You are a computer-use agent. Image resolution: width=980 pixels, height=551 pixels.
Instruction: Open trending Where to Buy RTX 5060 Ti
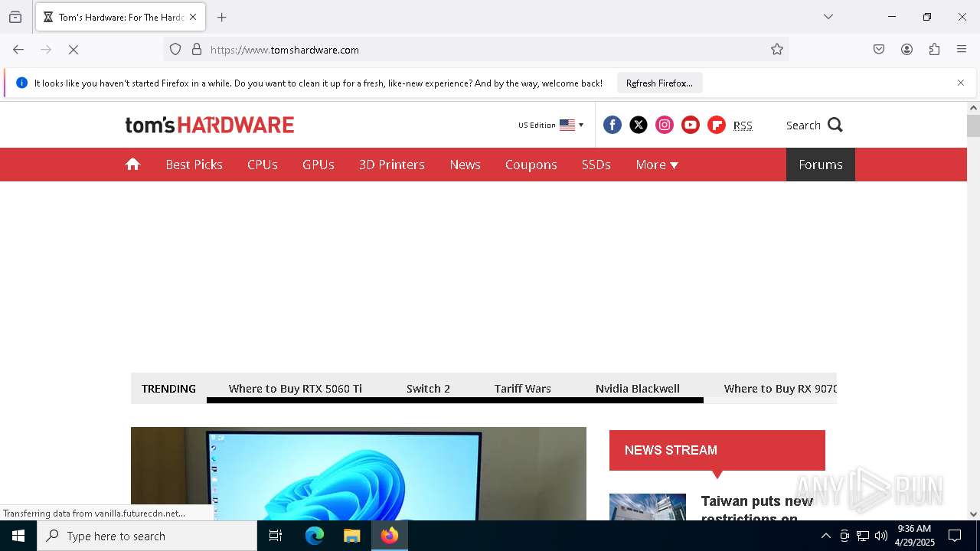pyautogui.click(x=296, y=389)
